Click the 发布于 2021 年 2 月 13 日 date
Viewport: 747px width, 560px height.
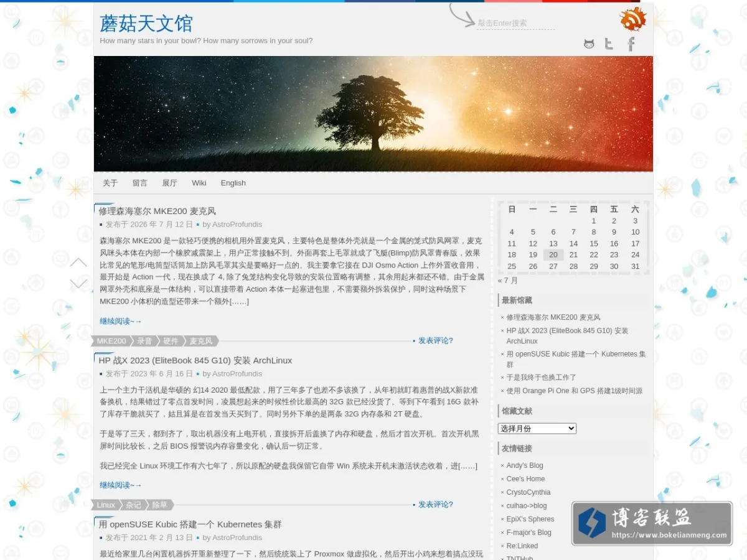click(149, 538)
